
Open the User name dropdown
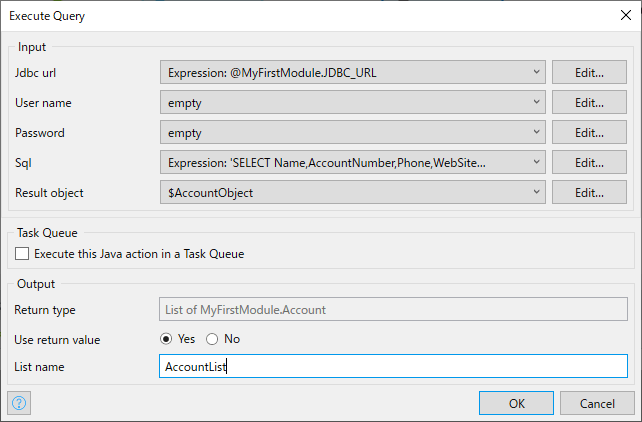pos(537,102)
